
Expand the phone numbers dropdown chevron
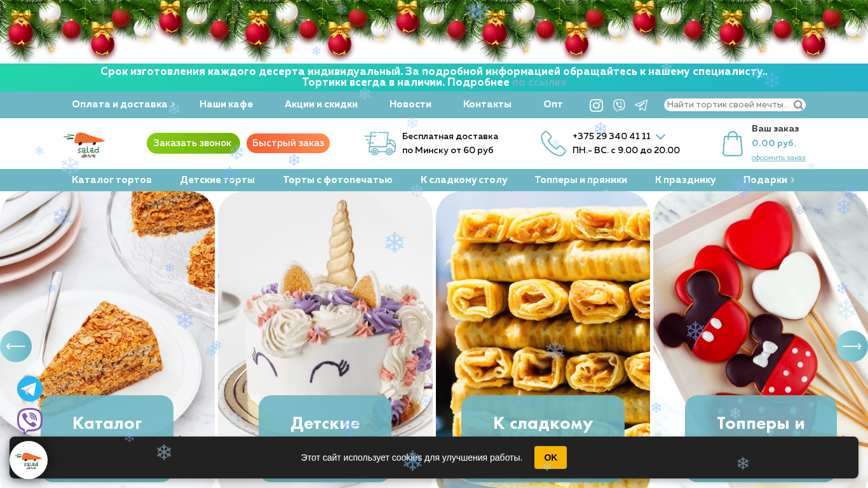[660, 137]
